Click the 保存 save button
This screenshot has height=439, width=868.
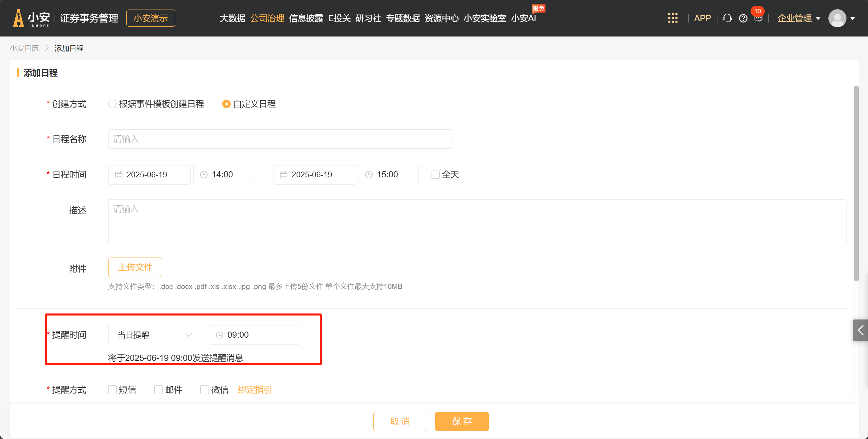(462, 421)
